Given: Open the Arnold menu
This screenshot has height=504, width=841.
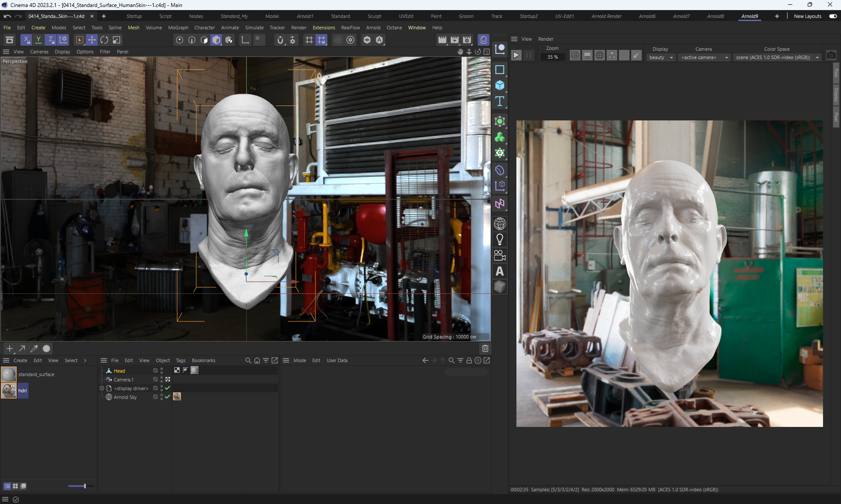Looking at the screenshot, I should pos(373,28).
